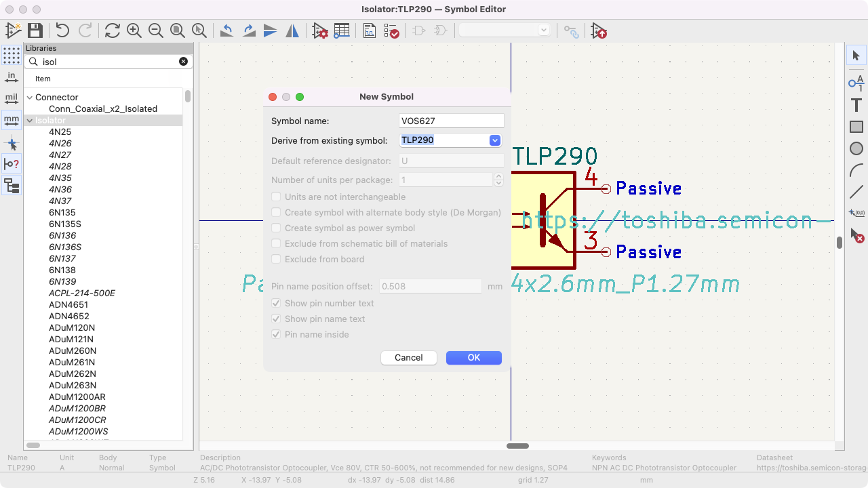Clear the library search field

click(x=183, y=61)
